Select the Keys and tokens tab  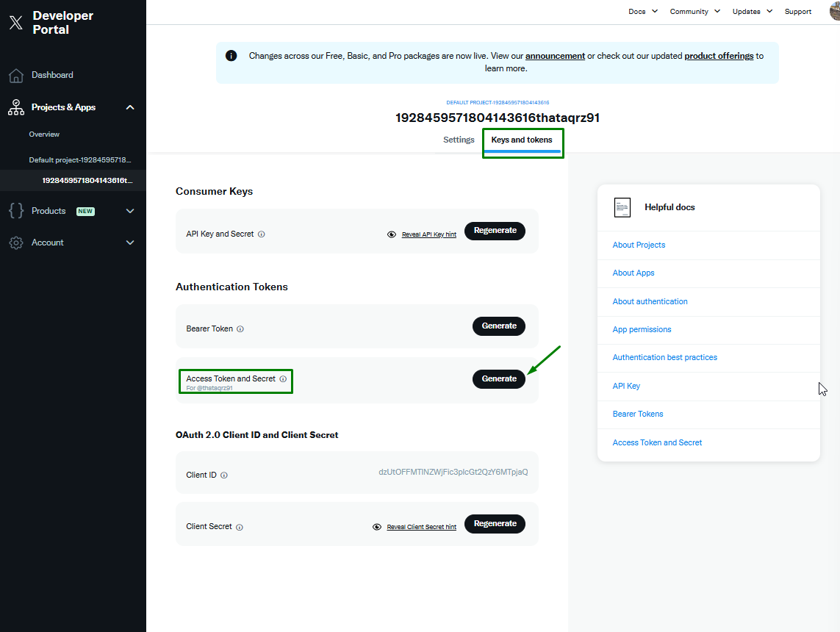click(522, 140)
